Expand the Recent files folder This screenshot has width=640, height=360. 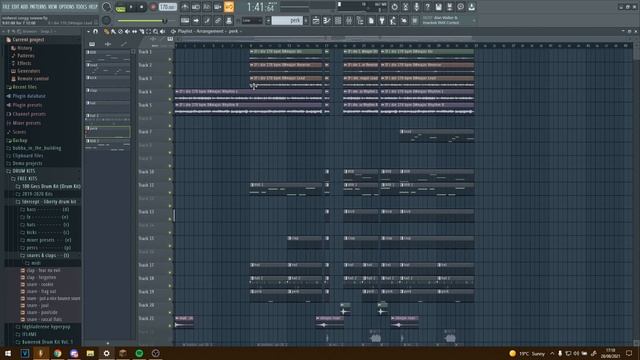(24, 87)
